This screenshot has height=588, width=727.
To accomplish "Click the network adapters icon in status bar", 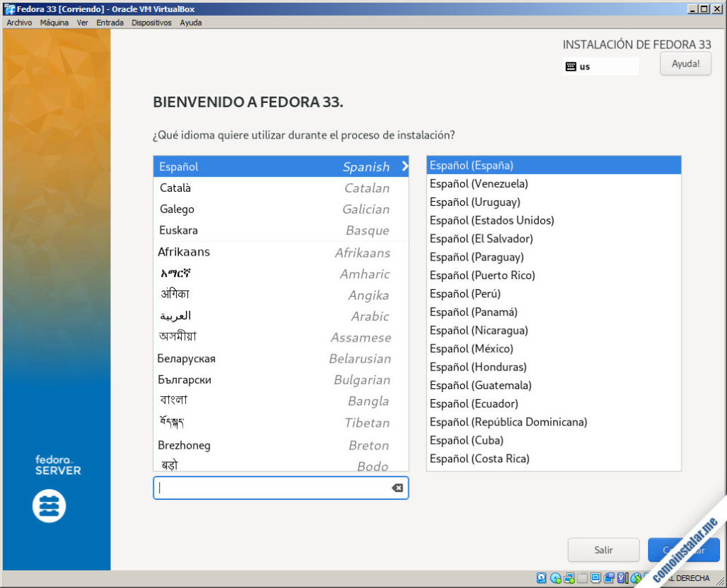I will pos(568,577).
